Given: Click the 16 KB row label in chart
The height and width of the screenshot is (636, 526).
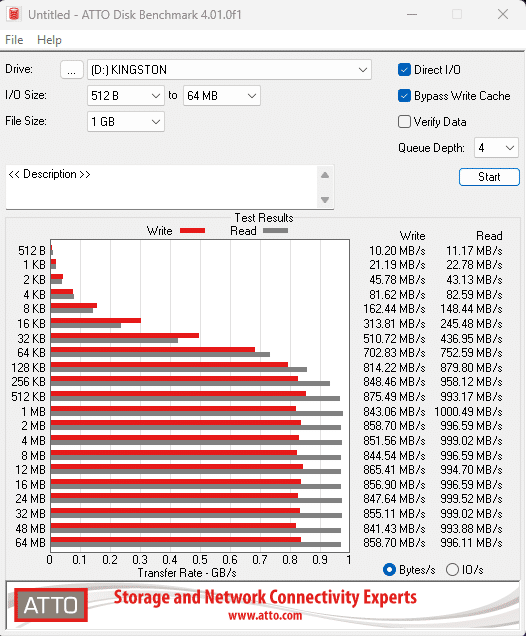Looking at the screenshot, I should click(31, 324).
